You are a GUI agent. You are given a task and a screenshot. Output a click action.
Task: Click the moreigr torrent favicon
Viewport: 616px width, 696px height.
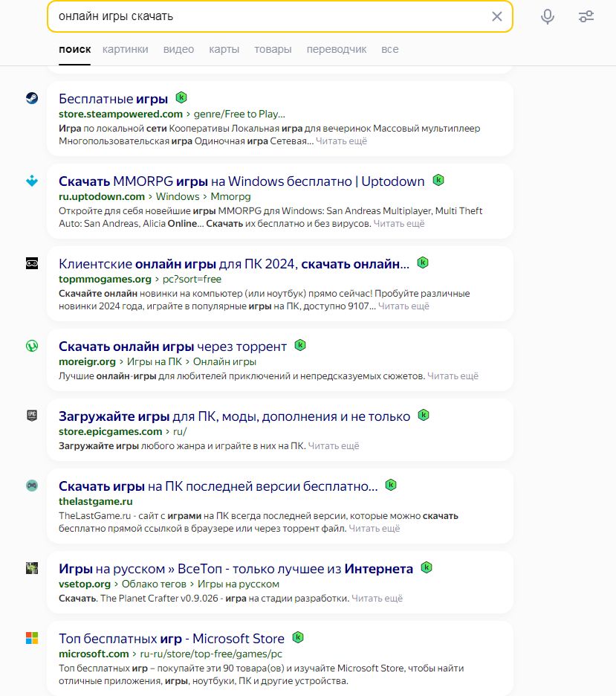(x=32, y=346)
